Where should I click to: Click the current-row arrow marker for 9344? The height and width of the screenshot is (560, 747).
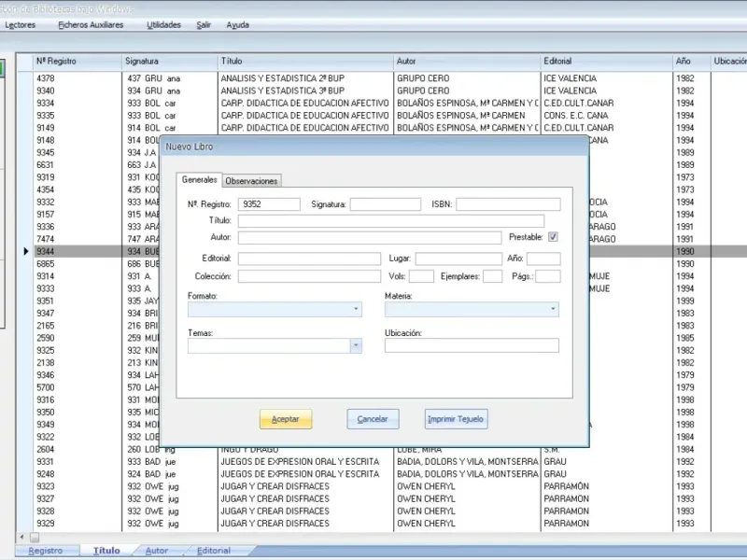[x=26, y=251]
